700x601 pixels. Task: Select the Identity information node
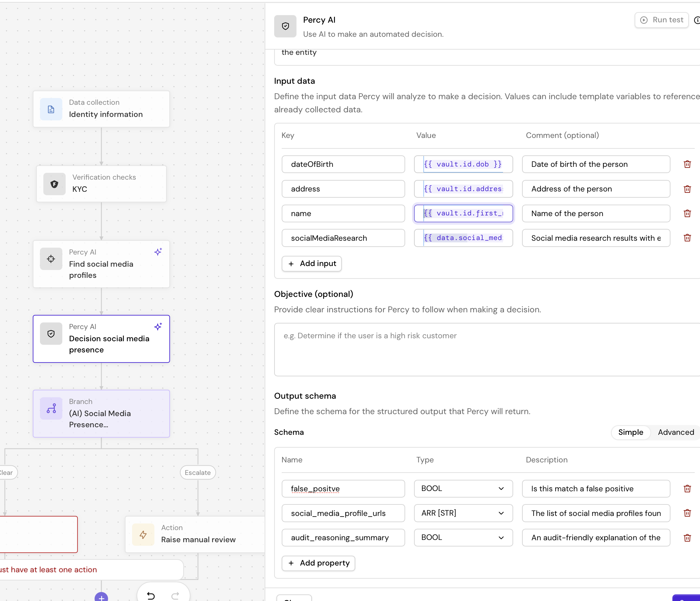pos(101,109)
